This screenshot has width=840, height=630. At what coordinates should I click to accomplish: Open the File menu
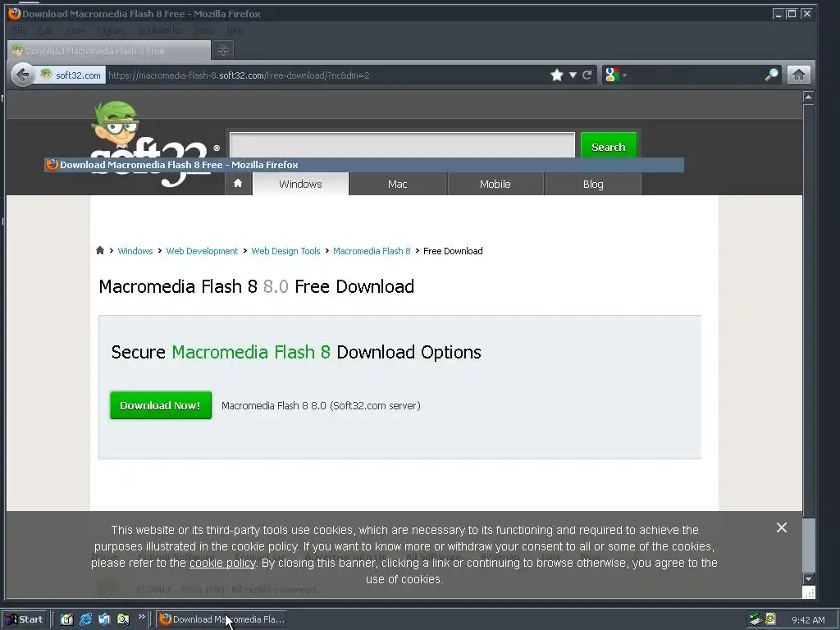(19, 30)
